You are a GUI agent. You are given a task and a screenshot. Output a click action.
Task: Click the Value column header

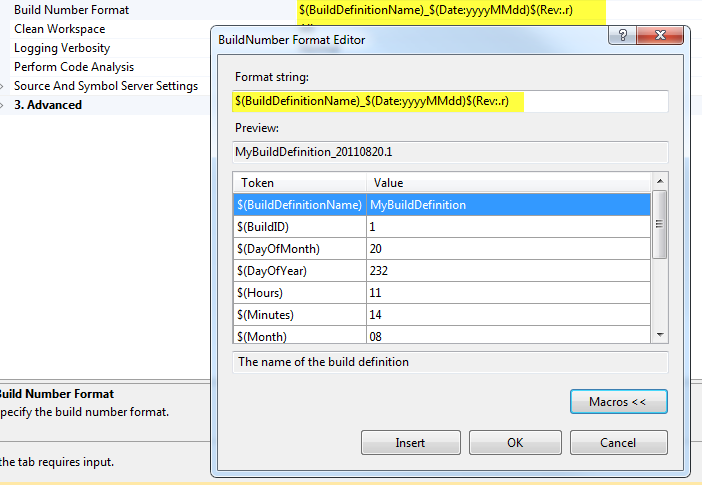tap(508, 183)
